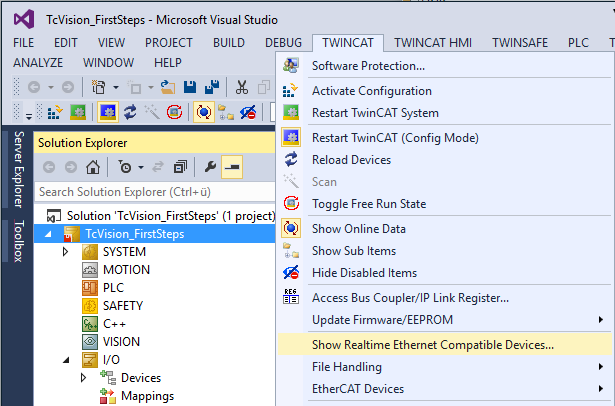Open the EDIT menu
This screenshot has width=615, height=406.
tap(66, 43)
